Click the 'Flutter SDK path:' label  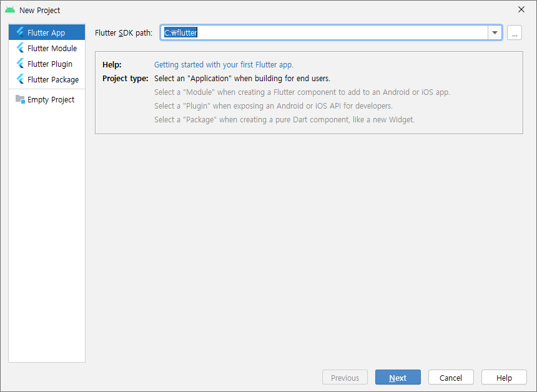click(124, 33)
